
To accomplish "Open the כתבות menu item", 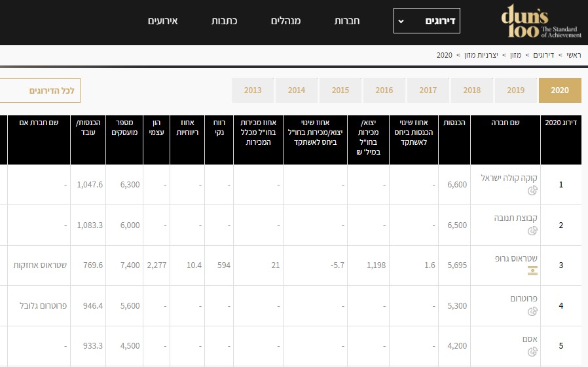I will [224, 21].
